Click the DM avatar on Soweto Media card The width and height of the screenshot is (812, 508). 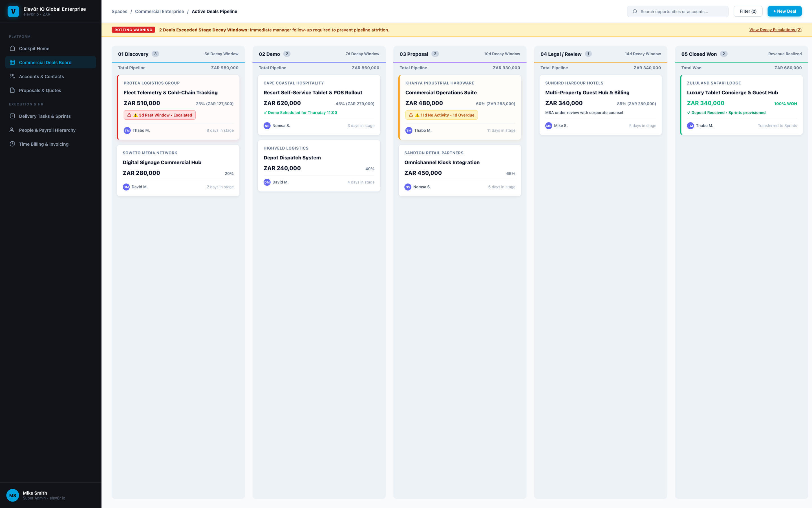[x=126, y=187]
